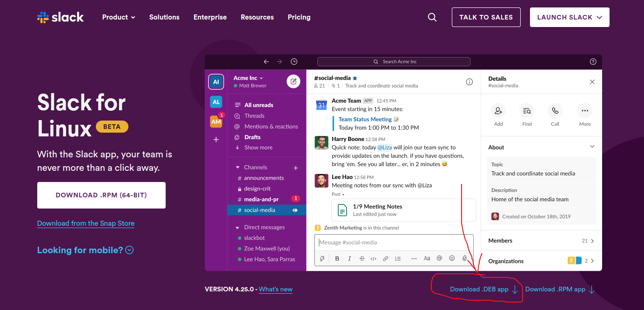
Task: Select the AI workspace icon
Action: click(x=216, y=82)
